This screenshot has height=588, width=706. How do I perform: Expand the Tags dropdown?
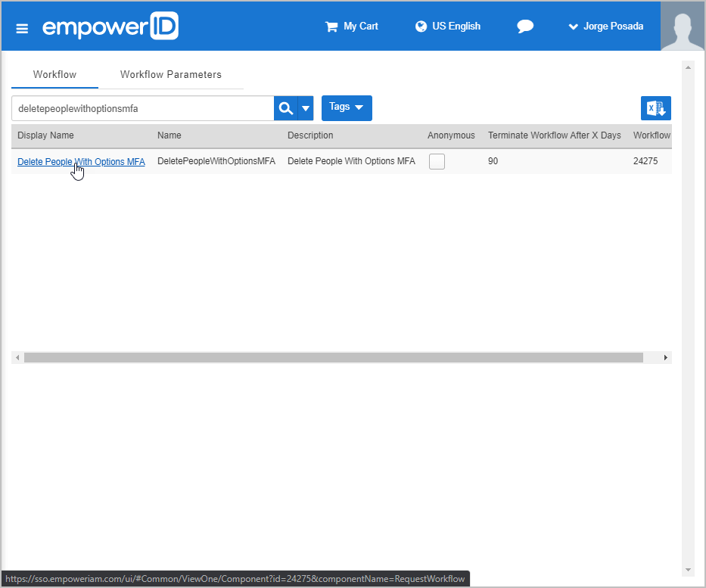click(346, 107)
